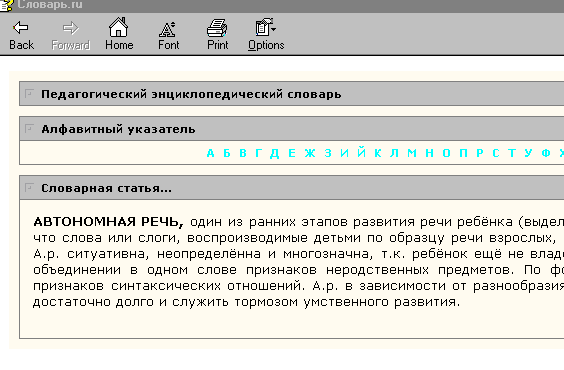Image resolution: width=564 pixels, height=370 pixels.
Task: Jump to letter К entries
Action: (x=377, y=153)
